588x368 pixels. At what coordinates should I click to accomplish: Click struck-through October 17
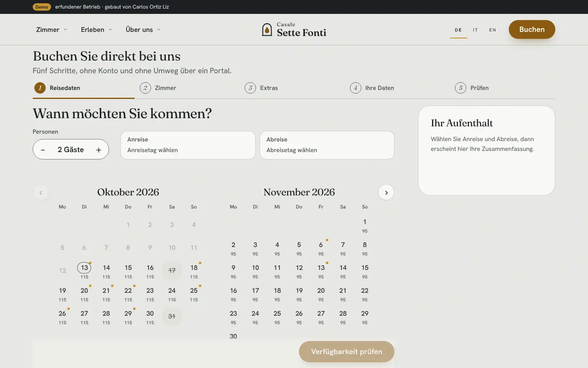click(x=172, y=271)
